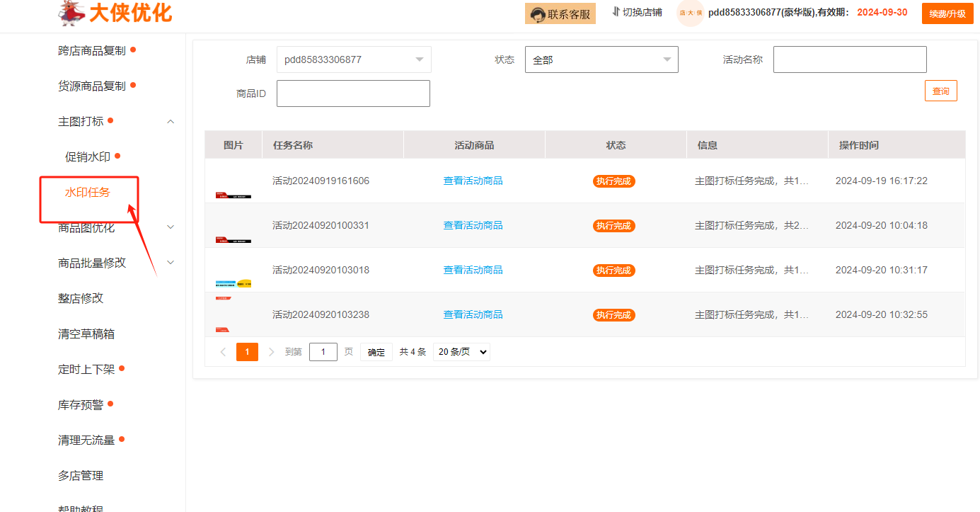Click task name 活动20240920103238

point(321,314)
